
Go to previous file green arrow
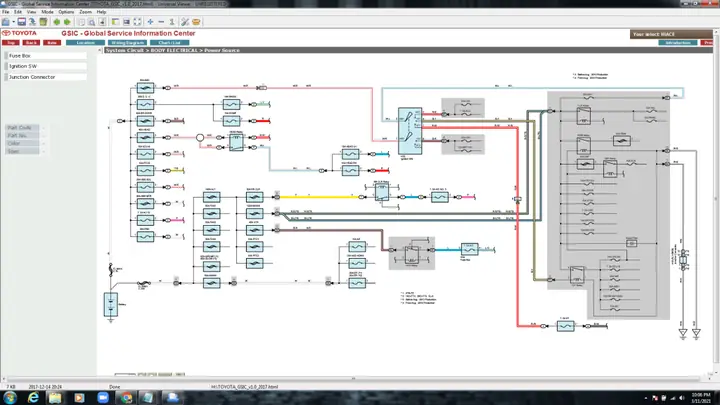[x=56, y=22]
